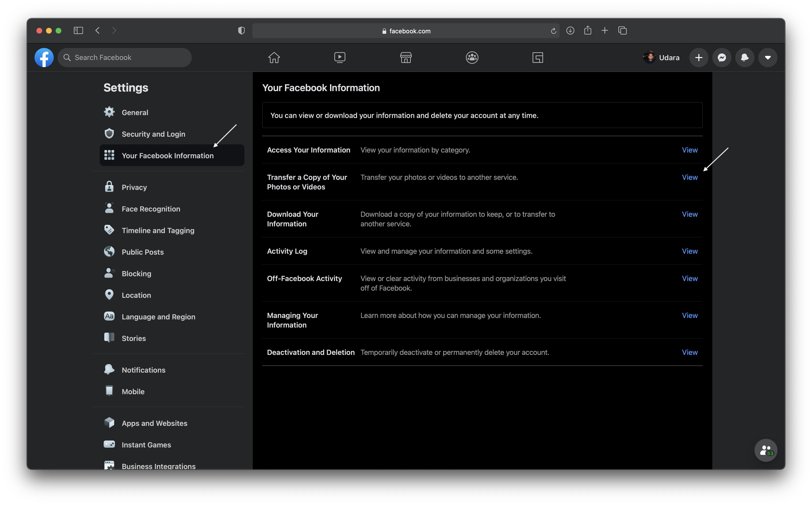The image size is (812, 505).
Task: Open the Marketplace storefront icon
Action: click(406, 58)
